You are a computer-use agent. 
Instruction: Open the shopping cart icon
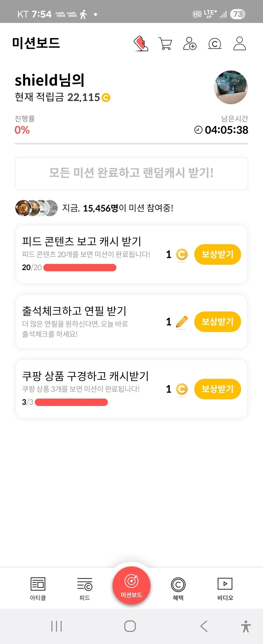pos(165,43)
